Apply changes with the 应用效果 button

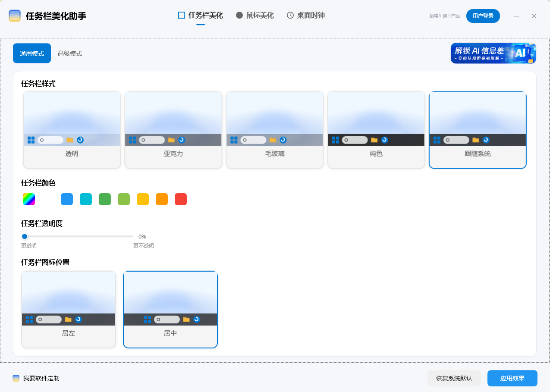click(512, 378)
